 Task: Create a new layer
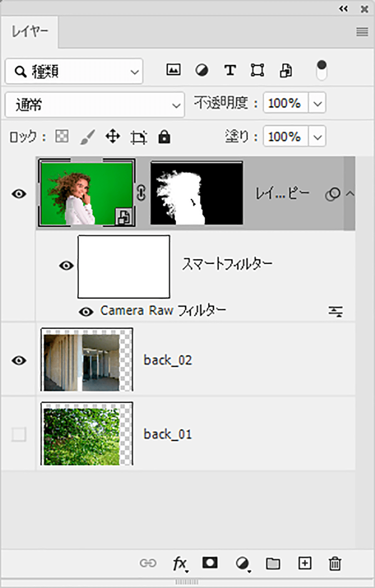tap(305, 563)
